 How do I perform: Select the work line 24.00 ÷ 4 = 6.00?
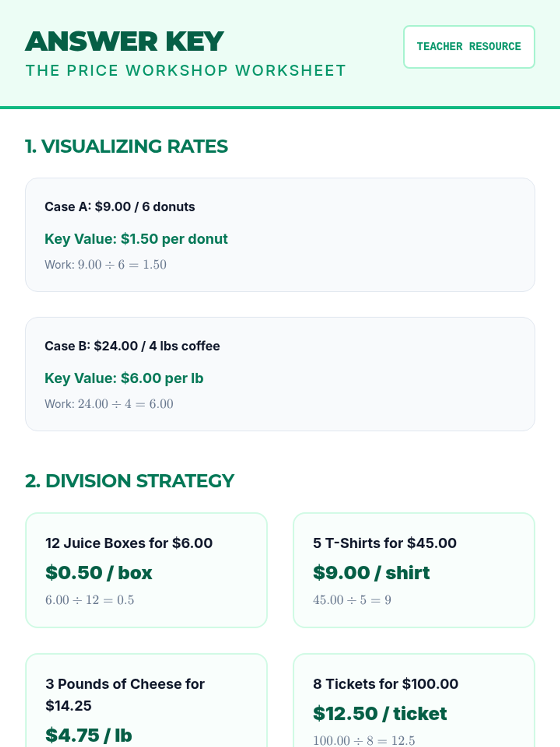click(109, 404)
